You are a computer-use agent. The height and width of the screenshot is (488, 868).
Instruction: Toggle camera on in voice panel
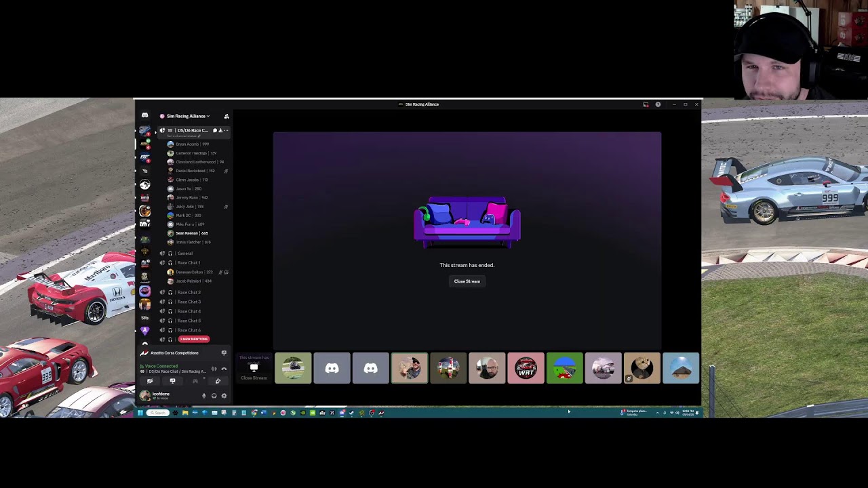pyautogui.click(x=150, y=381)
